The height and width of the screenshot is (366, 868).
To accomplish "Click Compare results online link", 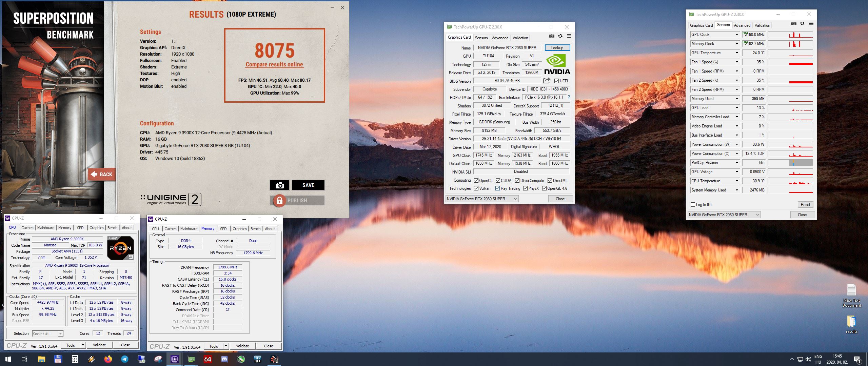I will [274, 64].
